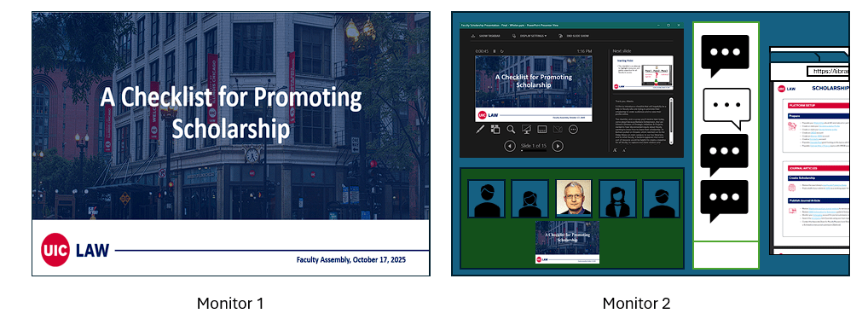The image size is (868, 325).
Task: Decrease the notes text size
Action: tap(624, 150)
